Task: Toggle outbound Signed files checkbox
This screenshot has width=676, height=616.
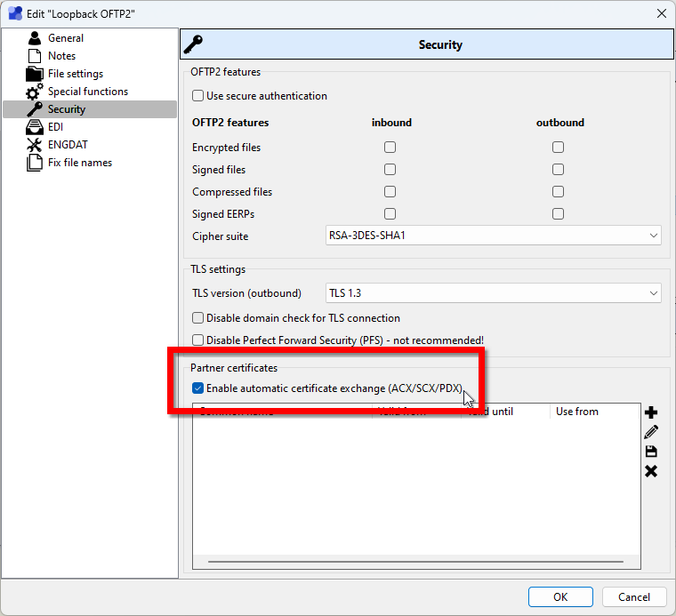Action: coord(558,170)
